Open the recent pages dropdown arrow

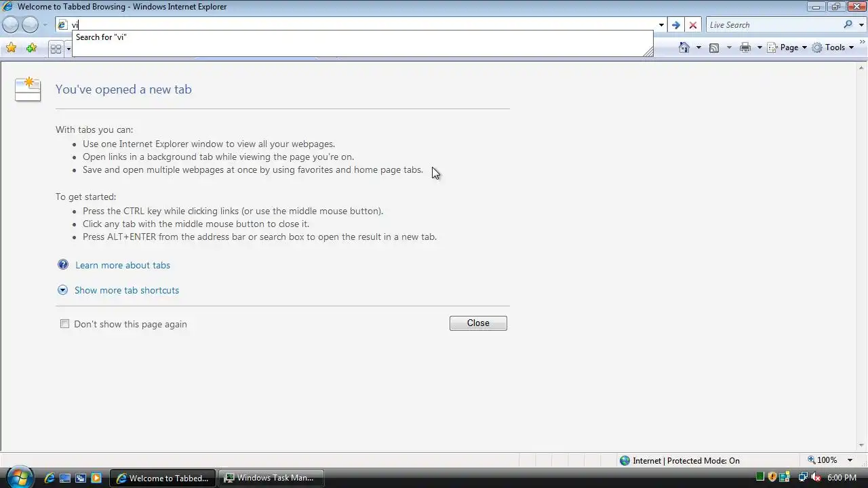(x=45, y=25)
